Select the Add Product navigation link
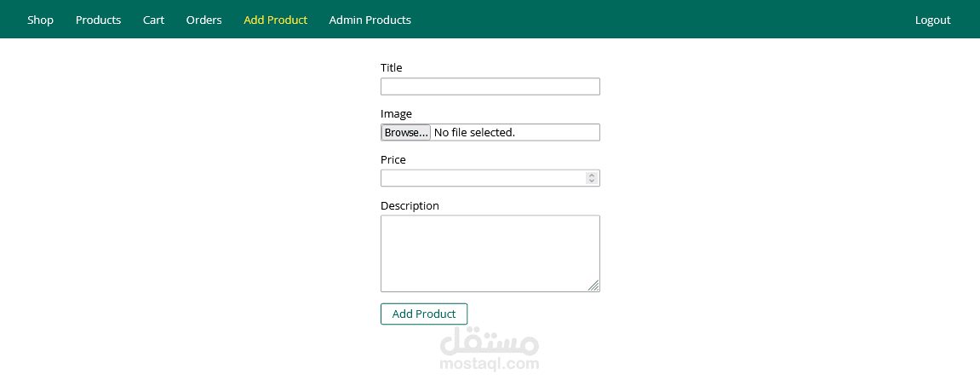980x380 pixels. [275, 20]
